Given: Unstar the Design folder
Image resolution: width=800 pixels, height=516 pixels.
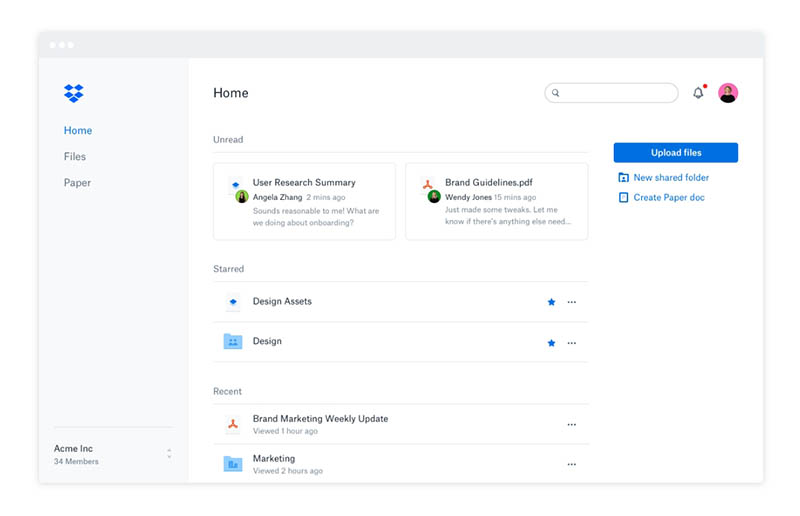Looking at the screenshot, I should [x=551, y=343].
